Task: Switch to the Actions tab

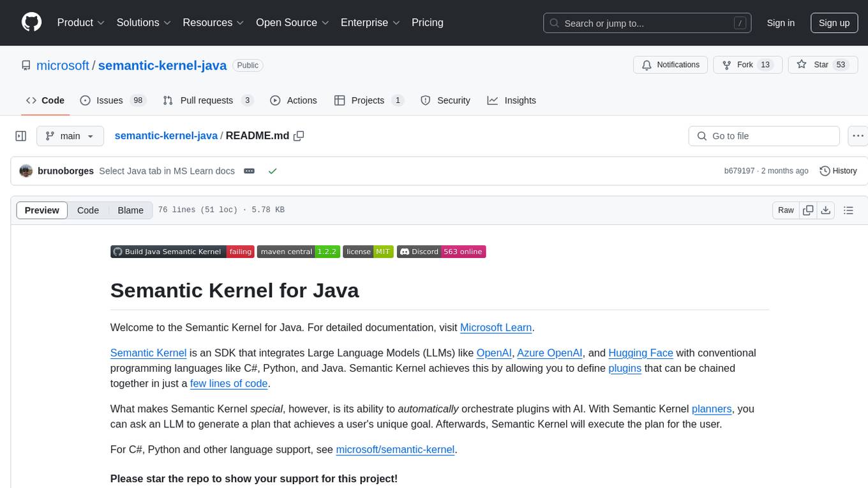Action: pos(293,100)
